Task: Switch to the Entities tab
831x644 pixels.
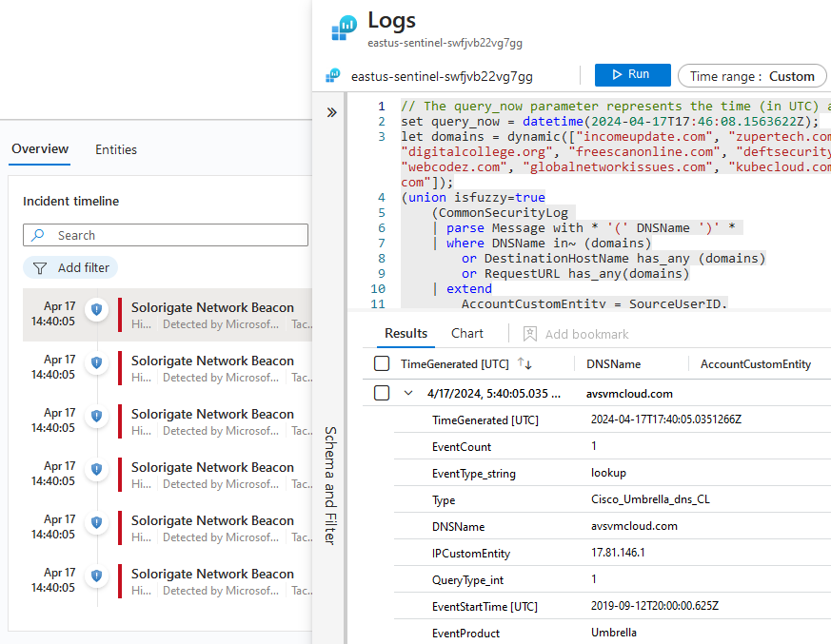Action: coord(115,150)
